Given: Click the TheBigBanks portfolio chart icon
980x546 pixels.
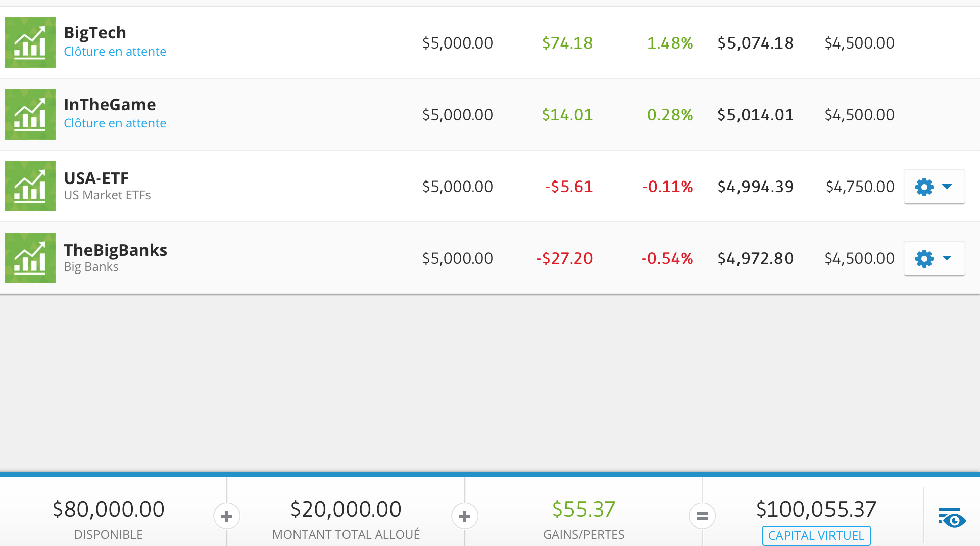Looking at the screenshot, I should [x=30, y=258].
